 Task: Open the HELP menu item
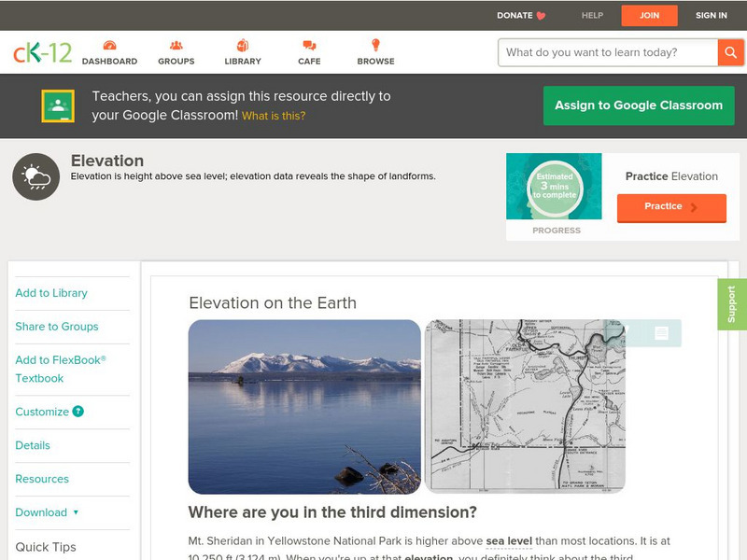pos(592,16)
